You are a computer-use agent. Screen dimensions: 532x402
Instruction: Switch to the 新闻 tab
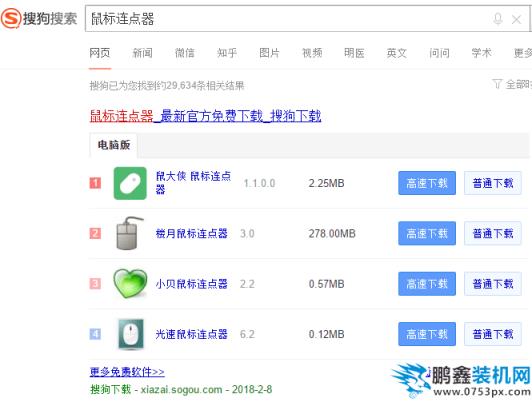(142, 53)
